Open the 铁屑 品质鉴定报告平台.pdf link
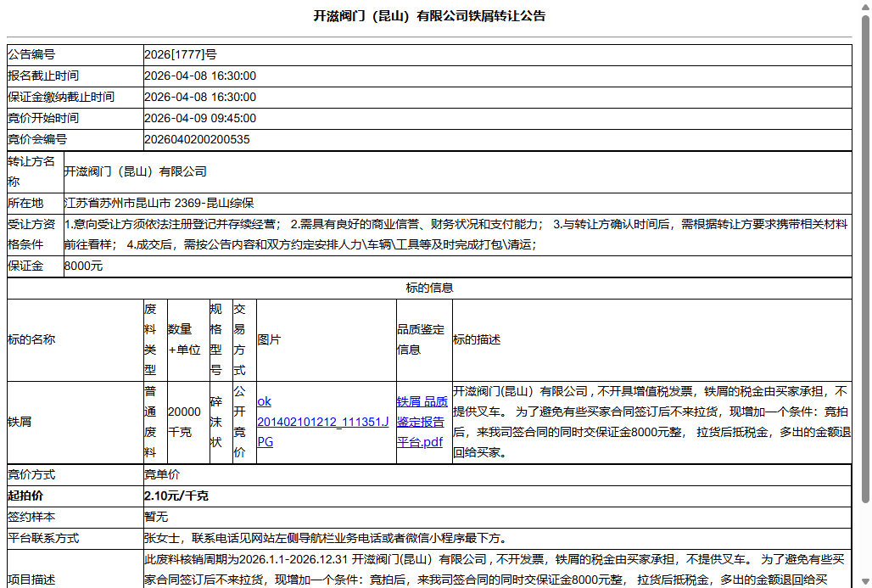872x588 pixels. (422, 422)
